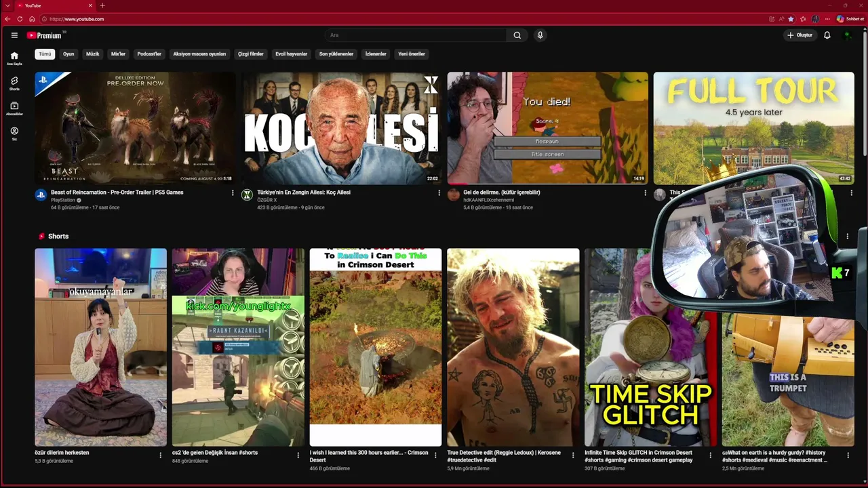Go back with the browser back arrow
Image resolution: width=868 pixels, height=488 pixels.
7,19
